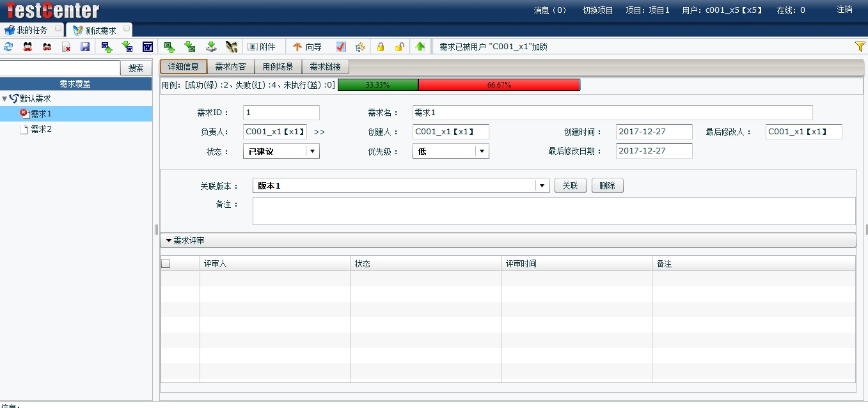Click the open yellow padlock icon

399,47
